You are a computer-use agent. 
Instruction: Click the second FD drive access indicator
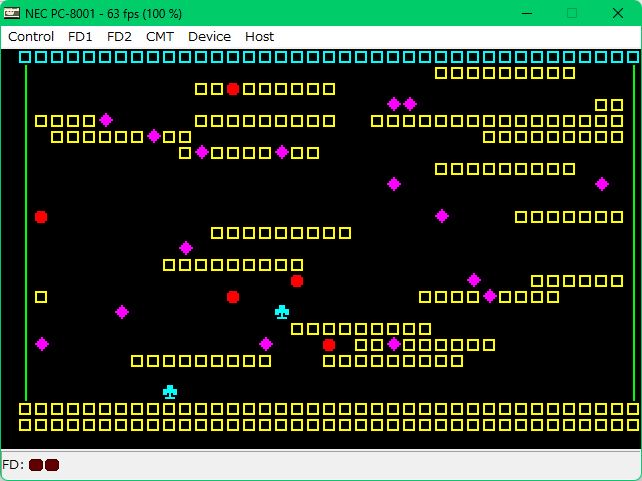52,465
